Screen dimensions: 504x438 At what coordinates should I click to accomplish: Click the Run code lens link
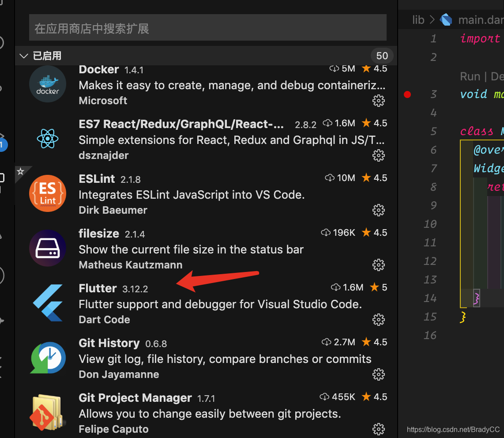(470, 76)
